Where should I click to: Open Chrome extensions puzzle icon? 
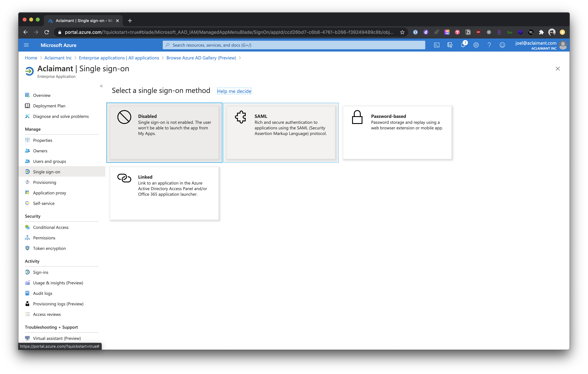pos(541,32)
